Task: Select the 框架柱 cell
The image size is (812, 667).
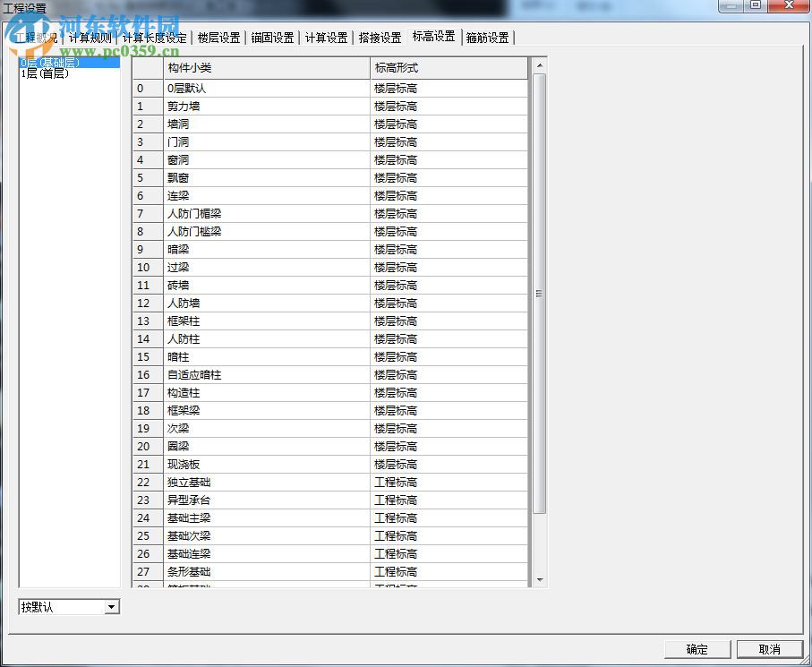Action: pyautogui.click(x=267, y=321)
